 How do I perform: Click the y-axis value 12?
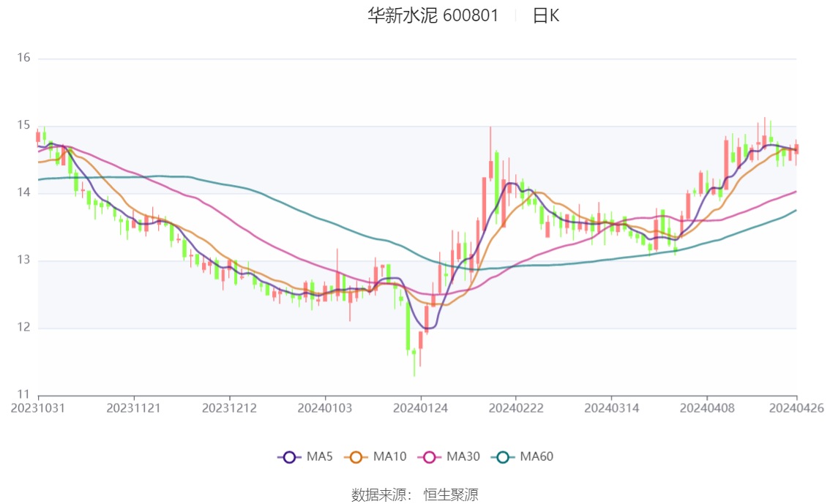coord(24,328)
